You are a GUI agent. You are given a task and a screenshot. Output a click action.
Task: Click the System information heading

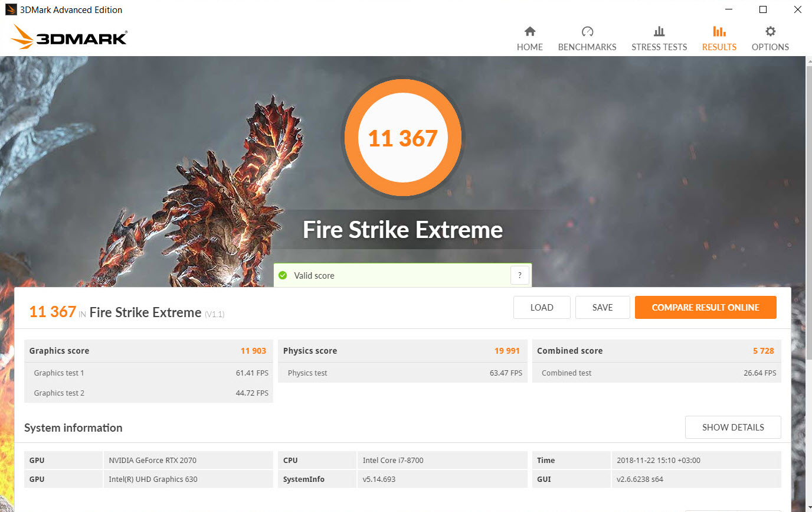coord(73,428)
